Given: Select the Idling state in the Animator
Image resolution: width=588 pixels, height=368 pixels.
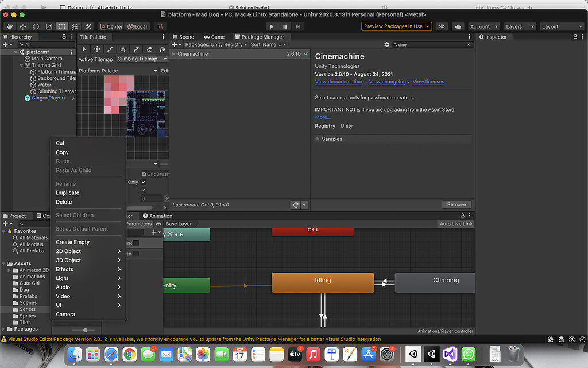Looking at the screenshot, I should click(x=323, y=281).
